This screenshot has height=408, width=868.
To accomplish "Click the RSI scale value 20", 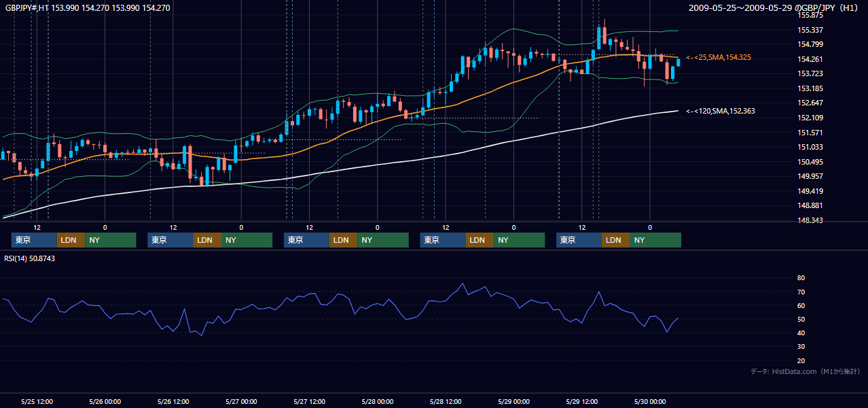I will [x=801, y=360].
